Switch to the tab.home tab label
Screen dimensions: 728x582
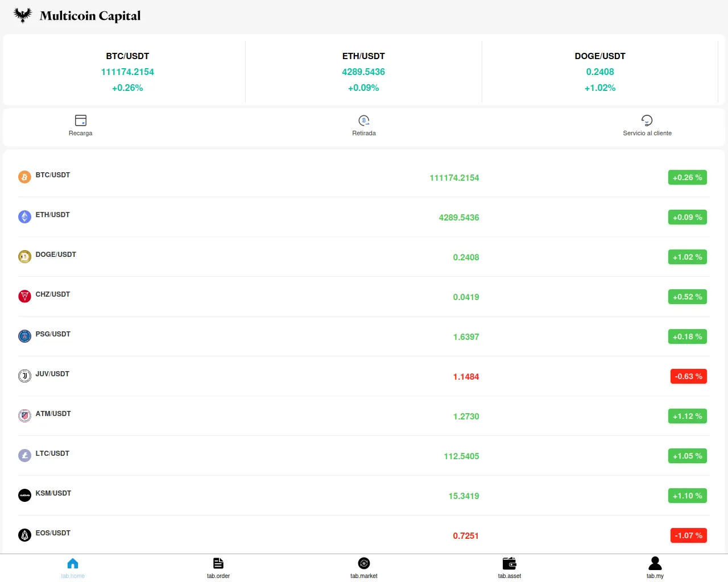(73, 576)
